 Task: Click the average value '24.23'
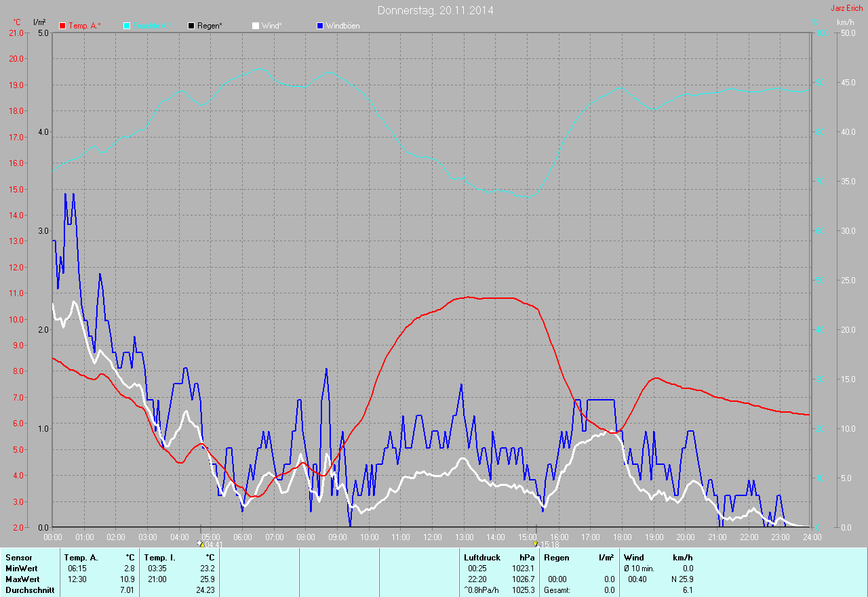click(x=204, y=590)
